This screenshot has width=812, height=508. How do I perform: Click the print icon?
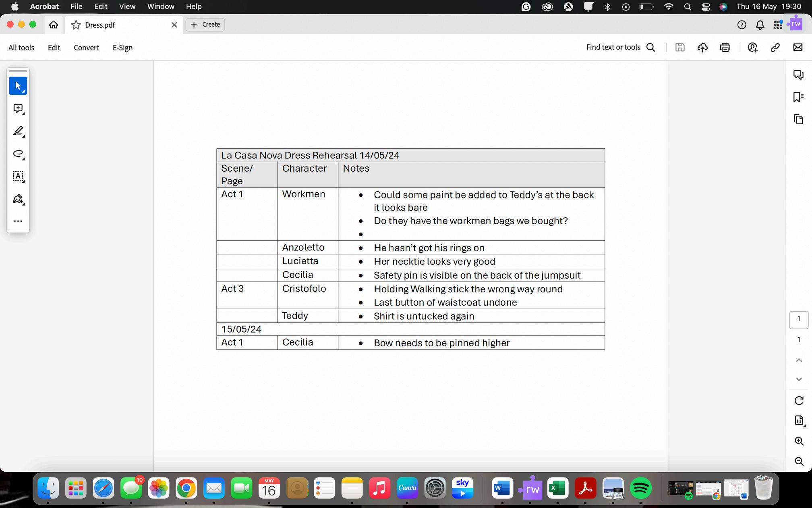pos(725,48)
